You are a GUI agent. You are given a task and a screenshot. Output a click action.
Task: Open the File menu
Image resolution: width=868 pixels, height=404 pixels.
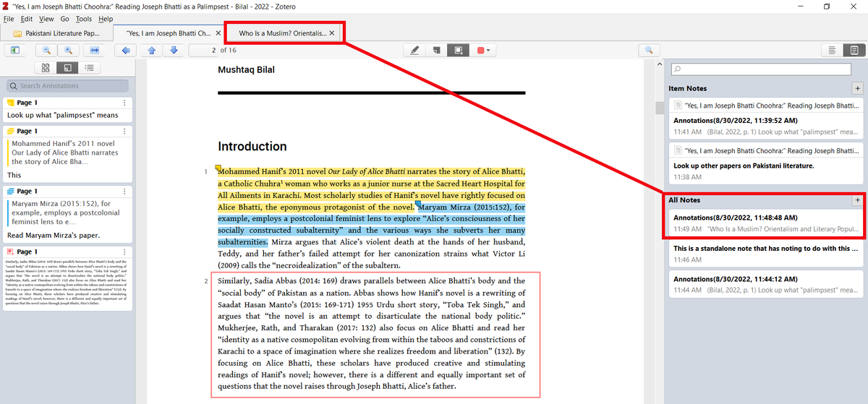click(9, 19)
